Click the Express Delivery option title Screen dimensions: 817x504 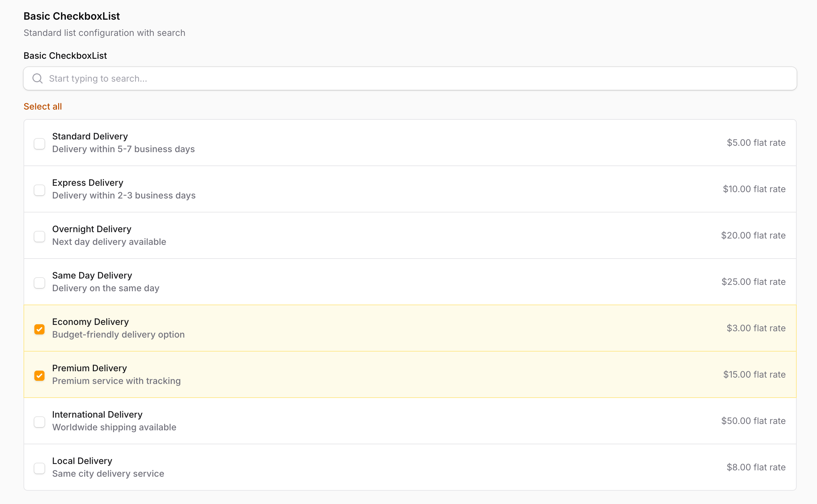[x=88, y=182]
